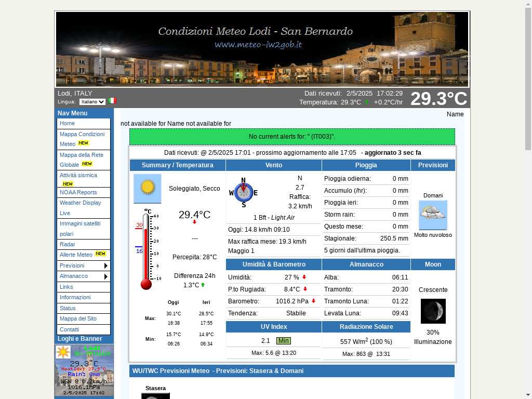
Task: Click the NEW badge under Attività sismica
Action: tap(68, 184)
